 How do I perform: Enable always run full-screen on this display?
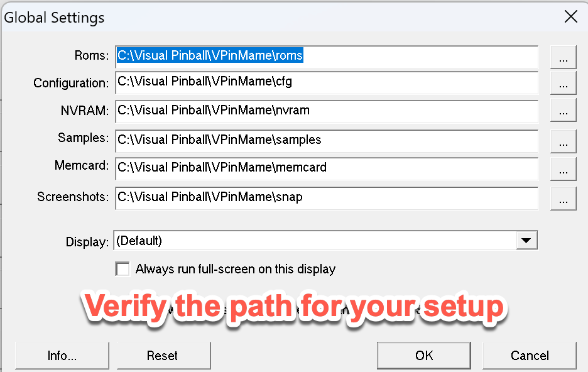click(x=122, y=269)
